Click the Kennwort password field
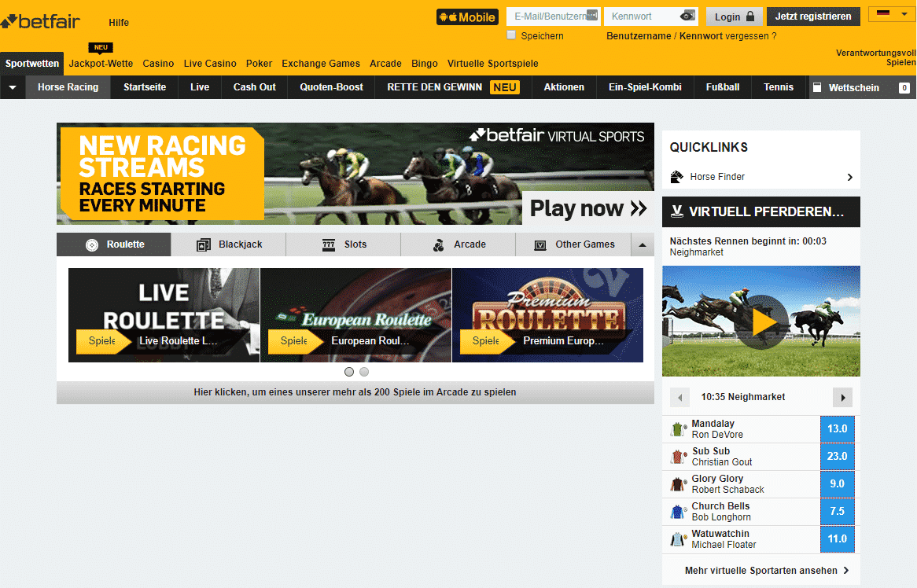917x588 pixels. tap(651, 17)
